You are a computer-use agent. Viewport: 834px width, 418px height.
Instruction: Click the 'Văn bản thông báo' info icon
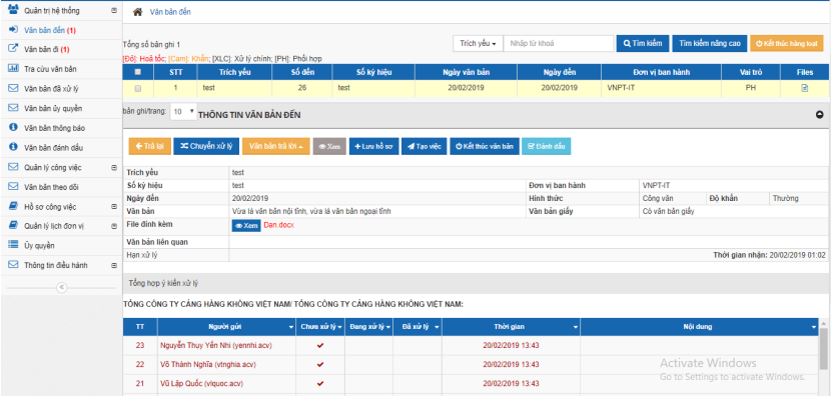pyautogui.click(x=13, y=127)
